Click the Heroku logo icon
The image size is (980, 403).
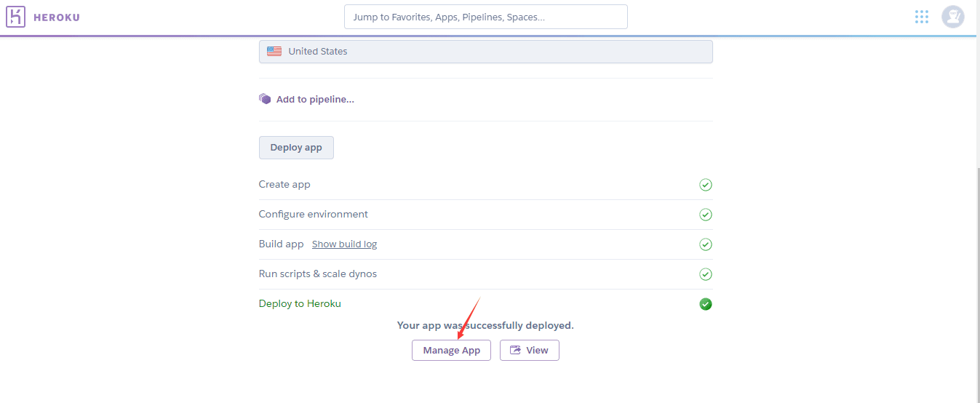[x=16, y=17]
